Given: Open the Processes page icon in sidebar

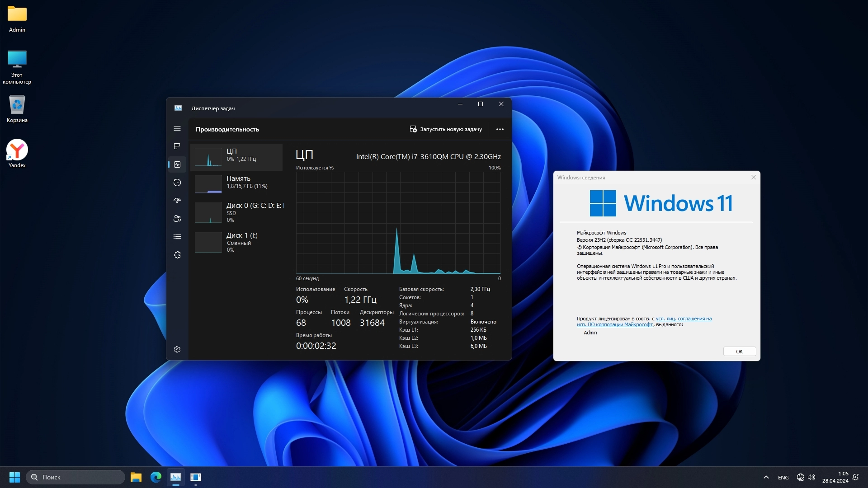Looking at the screenshot, I should 177,146.
